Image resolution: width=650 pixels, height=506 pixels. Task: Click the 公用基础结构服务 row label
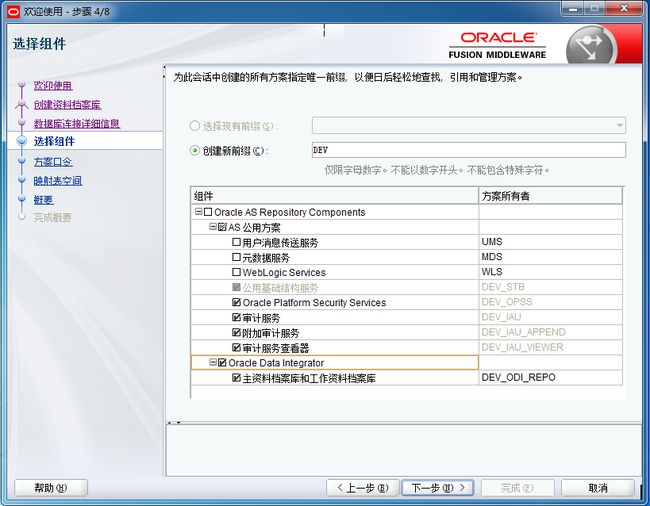[x=280, y=288]
